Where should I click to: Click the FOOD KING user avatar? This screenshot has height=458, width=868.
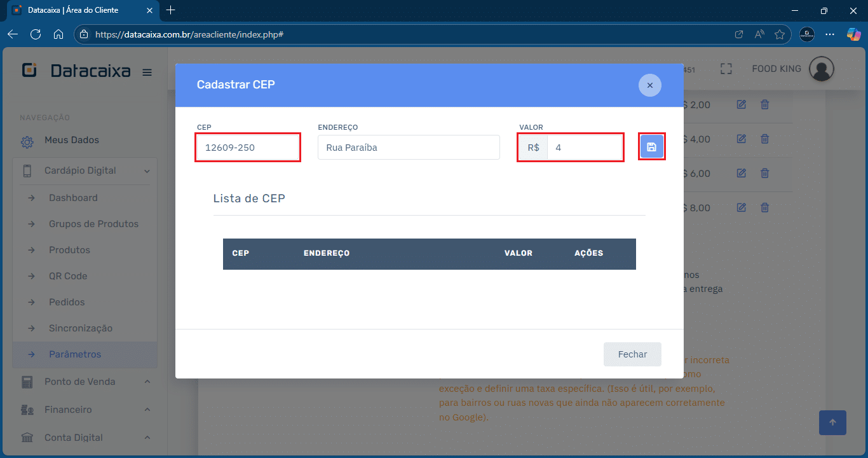pos(821,69)
